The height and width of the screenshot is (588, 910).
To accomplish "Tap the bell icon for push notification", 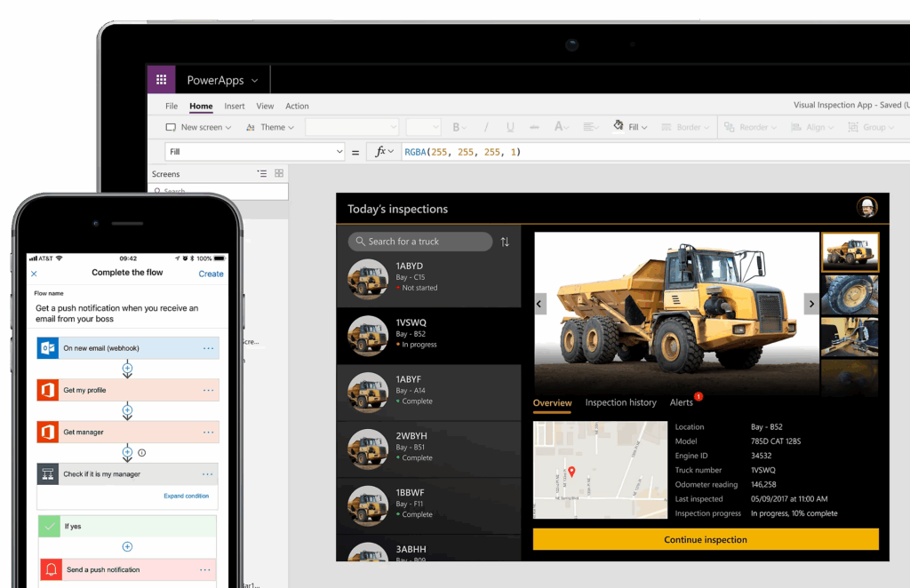I will [x=50, y=569].
